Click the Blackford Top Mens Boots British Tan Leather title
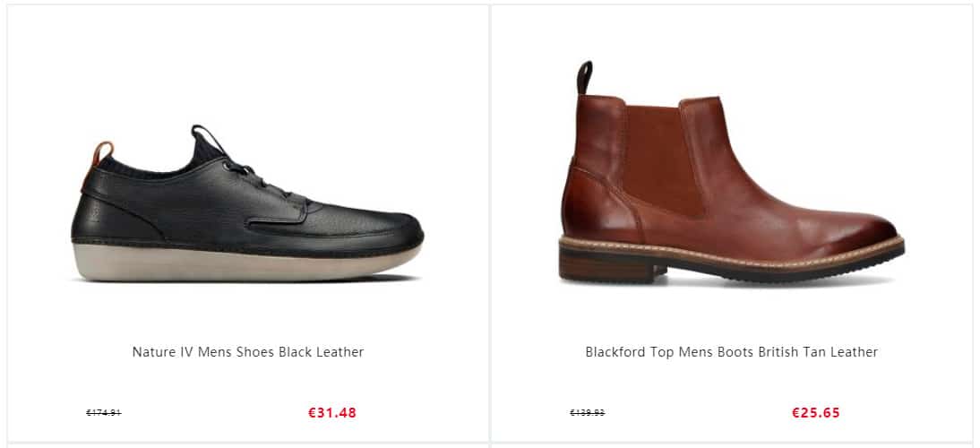Viewport: 980px width, 448px height. [731, 352]
